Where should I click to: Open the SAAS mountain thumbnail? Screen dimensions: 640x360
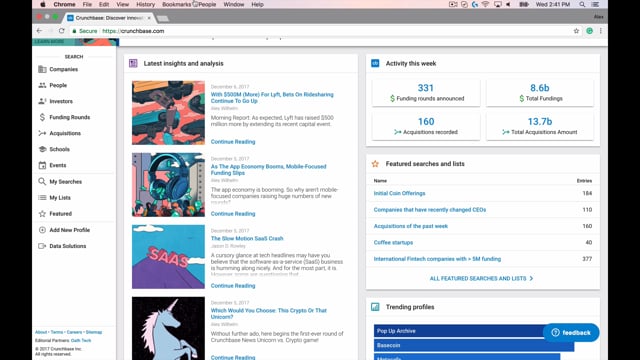tap(168, 257)
